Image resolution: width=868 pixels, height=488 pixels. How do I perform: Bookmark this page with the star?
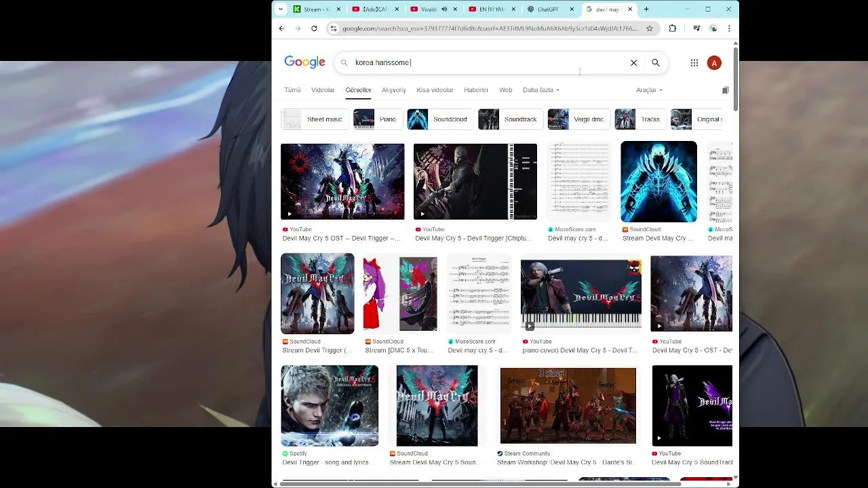[x=650, y=28]
